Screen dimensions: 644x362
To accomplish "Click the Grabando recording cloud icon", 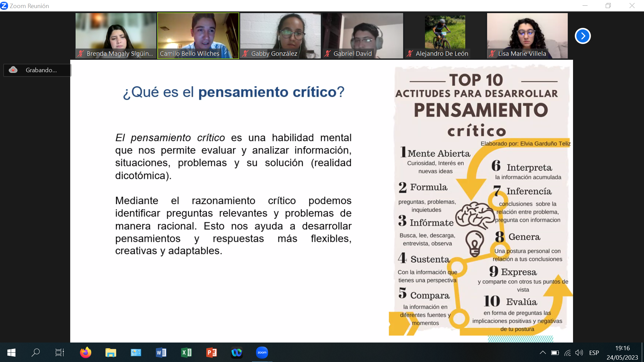I will coord(13,70).
